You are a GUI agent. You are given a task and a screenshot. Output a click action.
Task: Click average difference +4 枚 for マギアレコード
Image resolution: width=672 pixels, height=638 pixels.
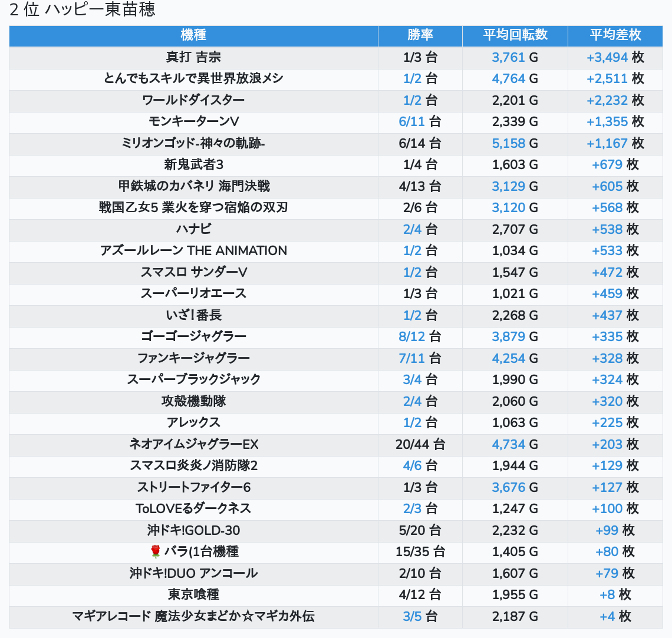(x=615, y=616)
